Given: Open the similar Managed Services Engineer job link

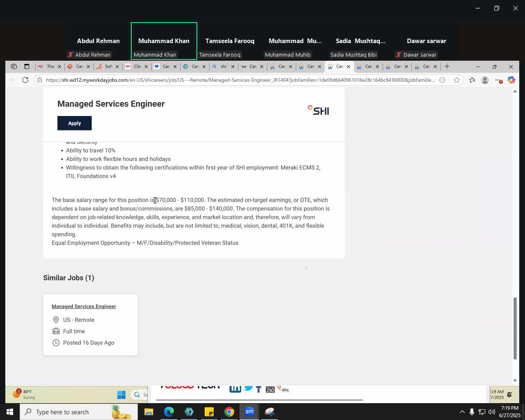Looking at the screenshot, I should coord(84,306).
